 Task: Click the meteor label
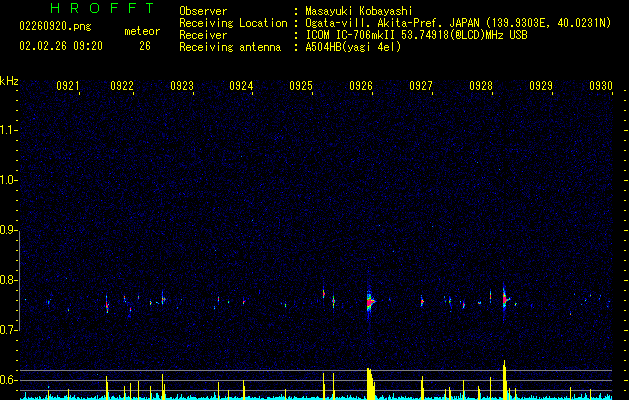click(142, 31)
